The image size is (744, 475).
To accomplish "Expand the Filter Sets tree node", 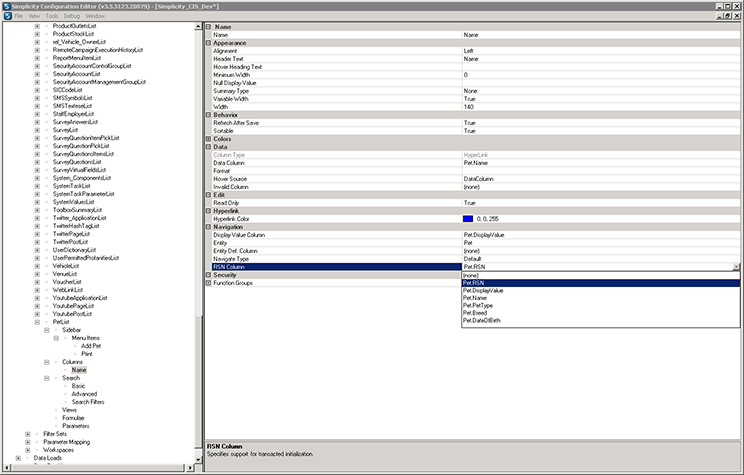I will pos(28,434).
